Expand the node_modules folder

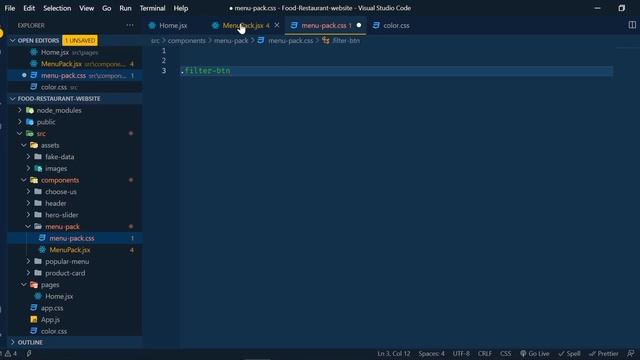pos(20,110)
